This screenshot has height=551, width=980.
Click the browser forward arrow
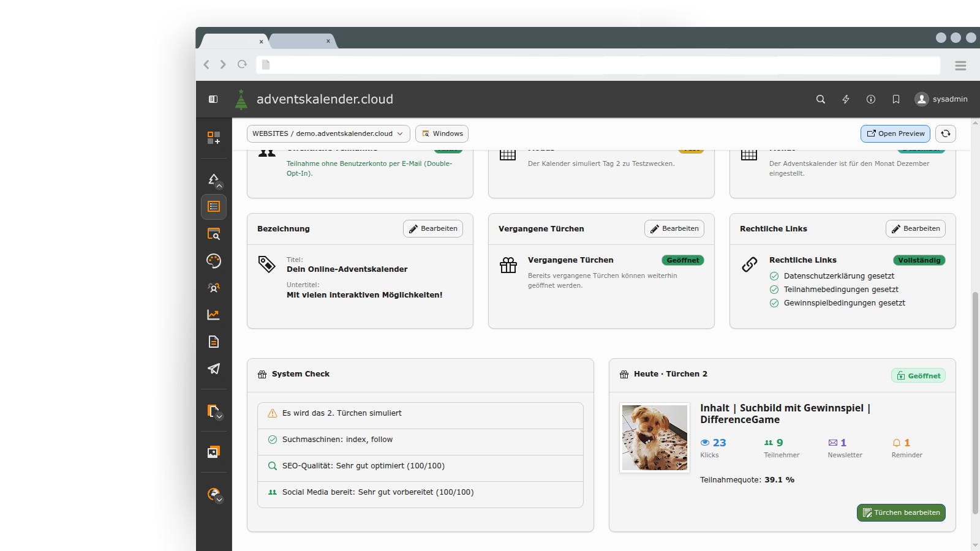223,64
